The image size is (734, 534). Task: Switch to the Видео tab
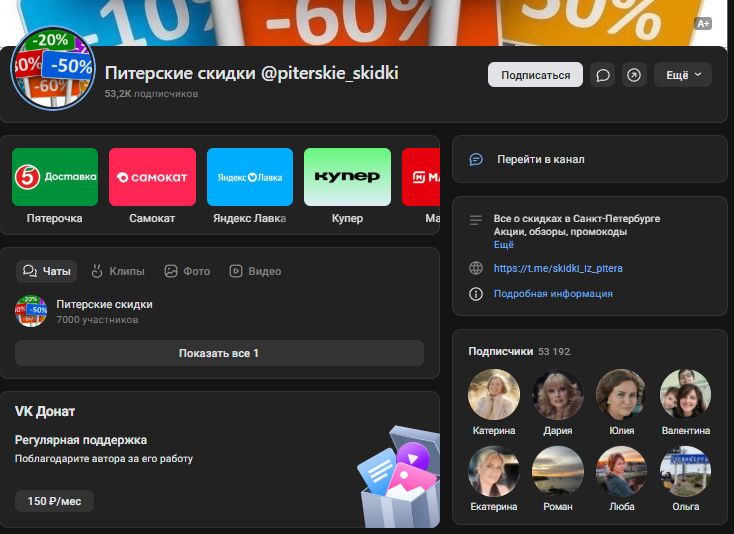(x=255, y=271)
